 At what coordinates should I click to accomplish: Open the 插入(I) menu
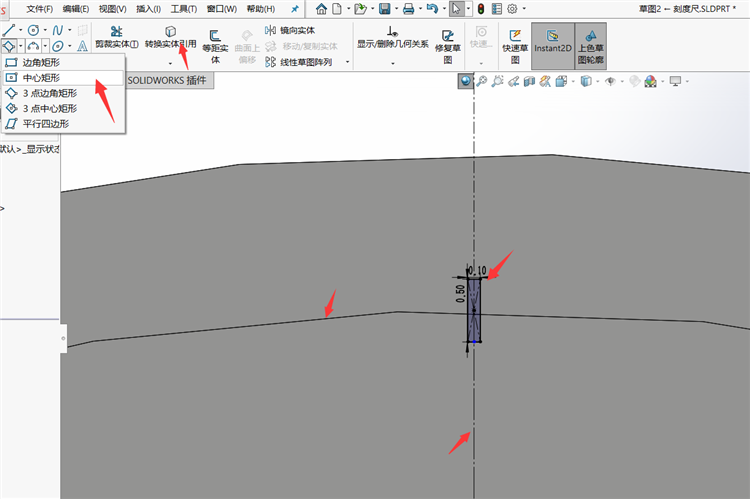(x=148, y=9)
